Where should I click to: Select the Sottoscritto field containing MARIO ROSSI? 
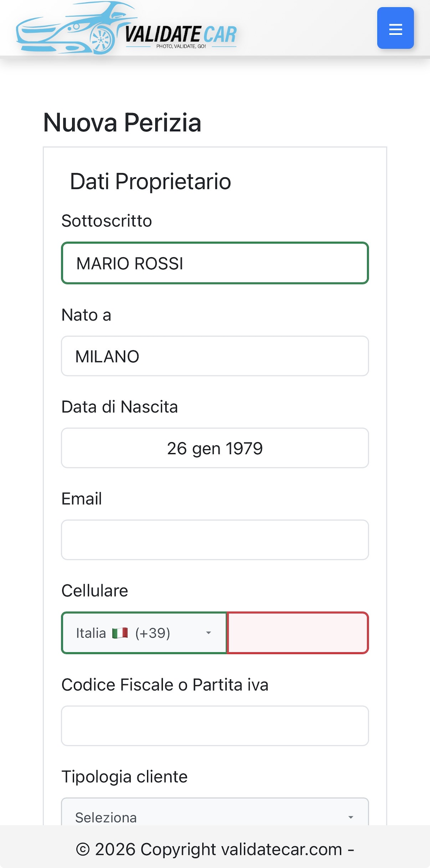(x=215, y=263)
